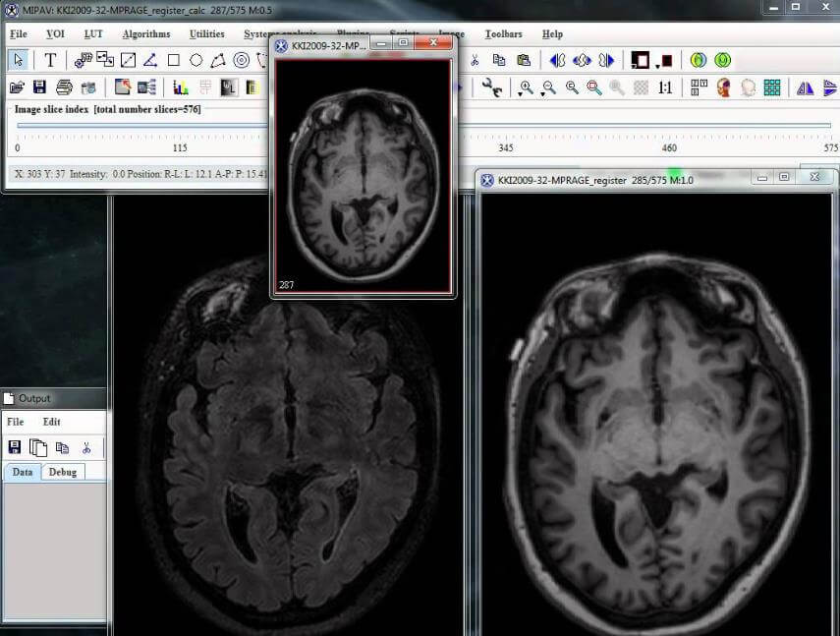Click the black-white foreground color swatch

coord(640,60)
